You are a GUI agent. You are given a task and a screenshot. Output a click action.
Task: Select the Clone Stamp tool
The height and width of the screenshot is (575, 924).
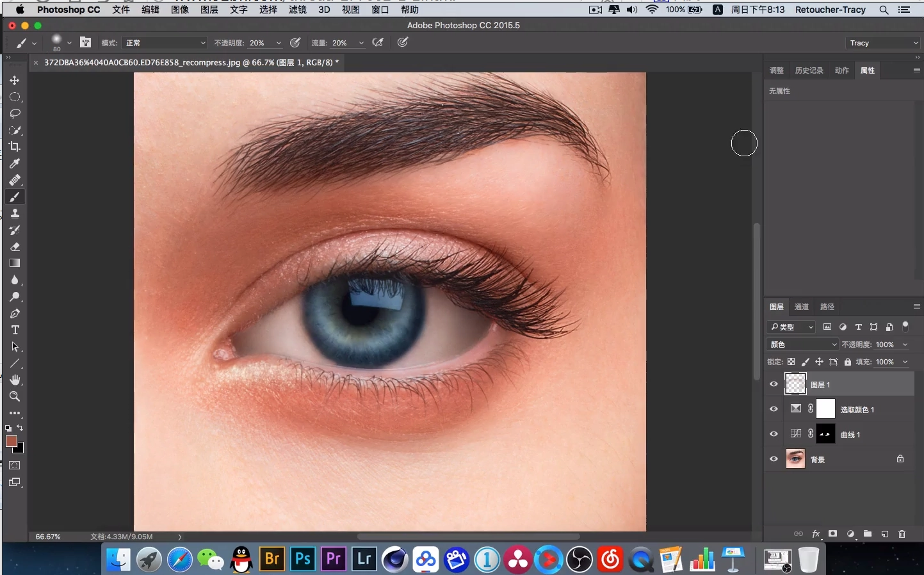[15, 213]
